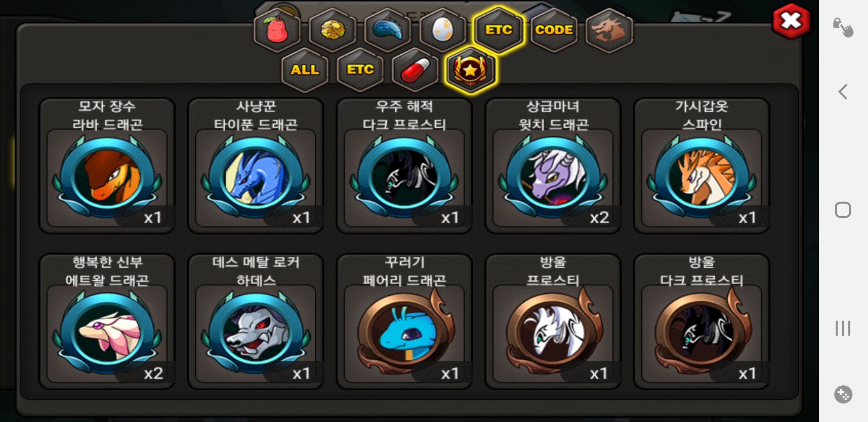Filter by red capsule pill items
This screenshot has height=422, width=868.
coord(415,70)
